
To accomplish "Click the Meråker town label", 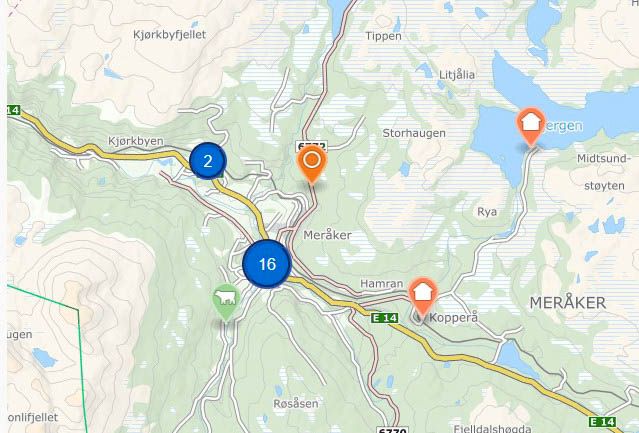I will [327, 235].
